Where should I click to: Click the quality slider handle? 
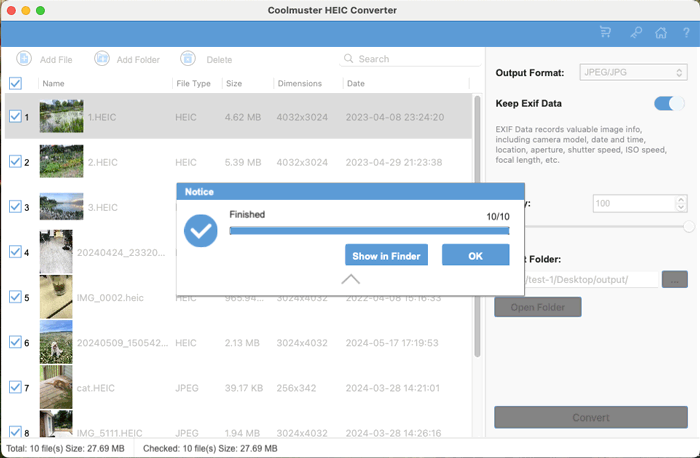[688, 227]
